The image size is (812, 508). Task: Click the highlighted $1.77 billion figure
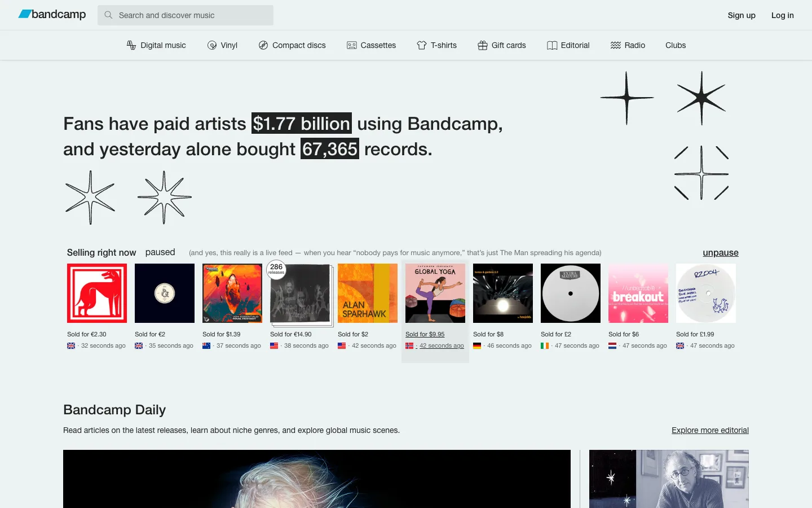302,124
